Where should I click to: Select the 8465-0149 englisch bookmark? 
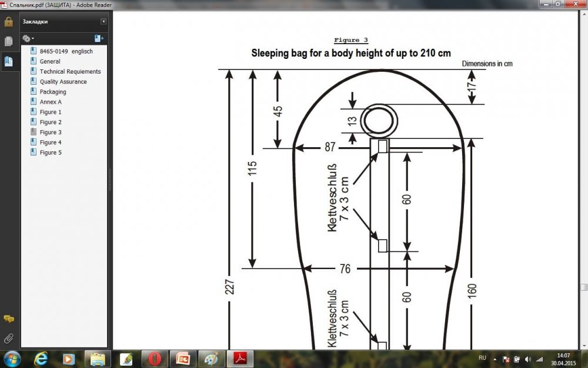pyautogui.click(x=66, y=51)
